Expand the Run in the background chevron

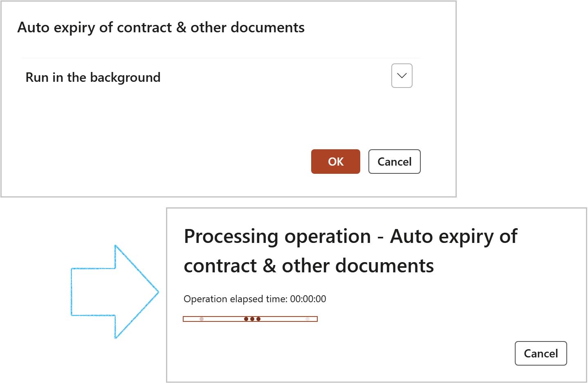(x=402, y=76)
